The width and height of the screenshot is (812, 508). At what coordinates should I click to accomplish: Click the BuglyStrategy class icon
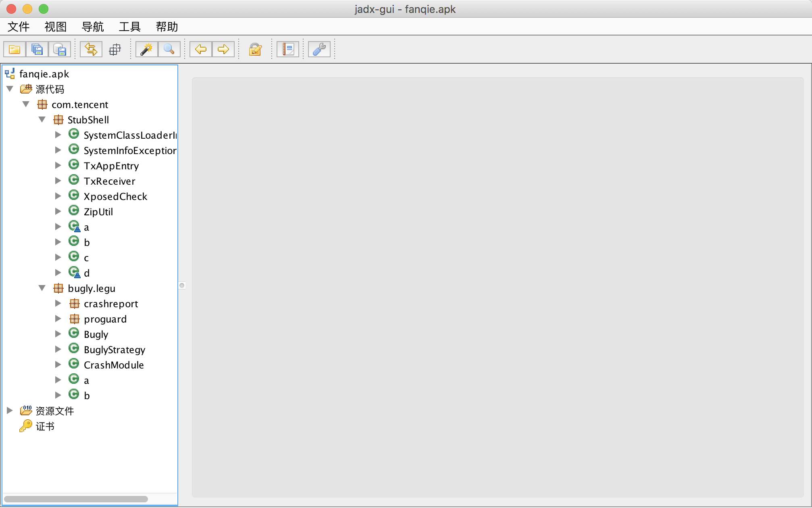(x=74, y=348)
